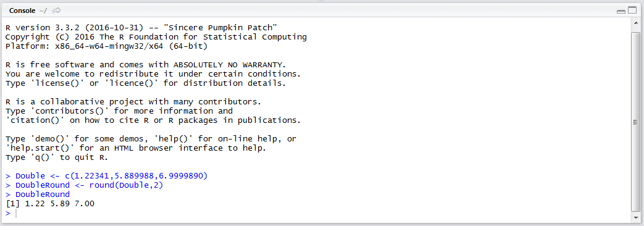Click the [1] 1.22 5.89 7.00 output line

49,203
